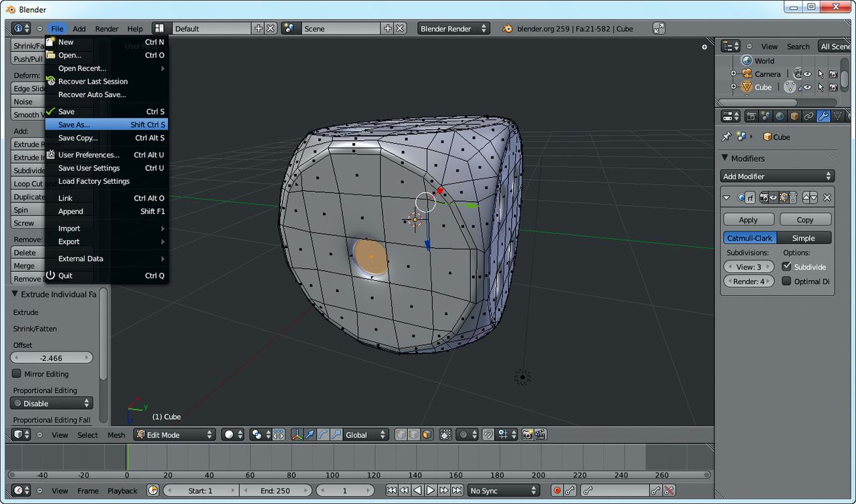Image resolution: width=856 pixels, height=504 pixels.
Task: Click the toggle fullscreen icon in header
Action: pos(659,28)
